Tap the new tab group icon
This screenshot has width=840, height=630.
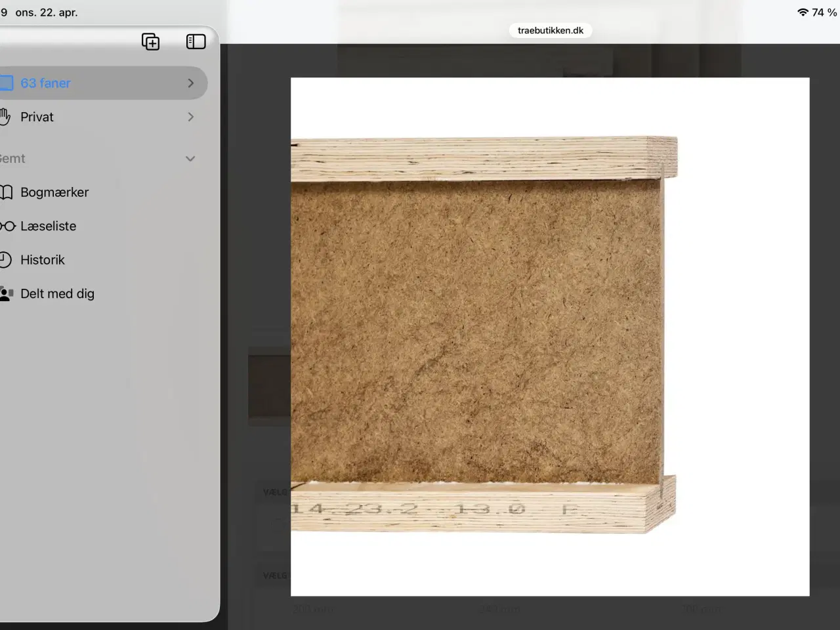pos(150,42)
